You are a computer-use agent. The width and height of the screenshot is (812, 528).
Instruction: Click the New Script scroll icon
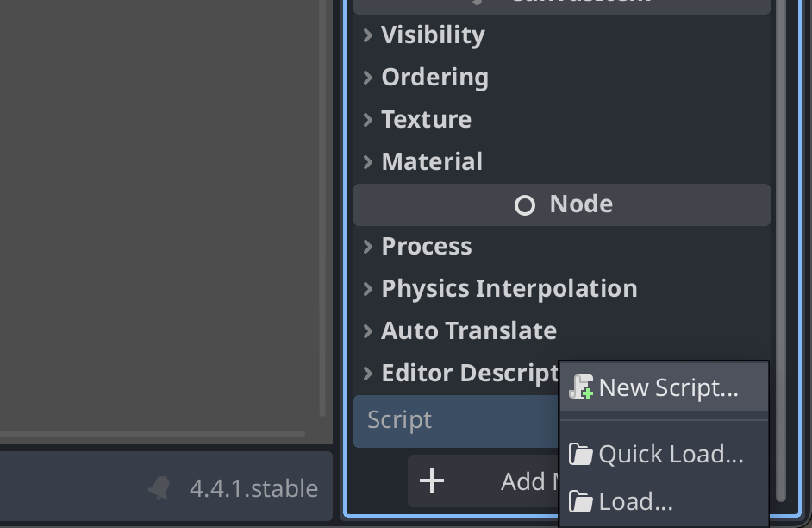[x=580, y=387]
